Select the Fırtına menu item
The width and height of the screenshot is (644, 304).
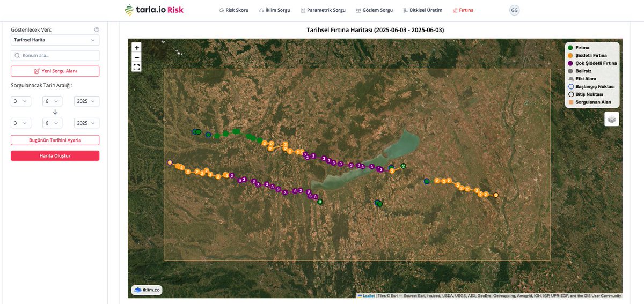pyautogui.click(x=463, y=10)
